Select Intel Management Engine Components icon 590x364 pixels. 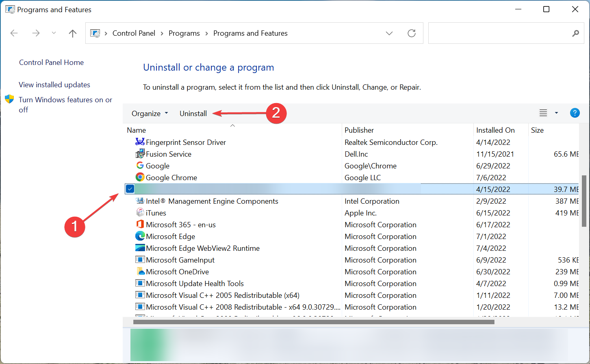140,201
